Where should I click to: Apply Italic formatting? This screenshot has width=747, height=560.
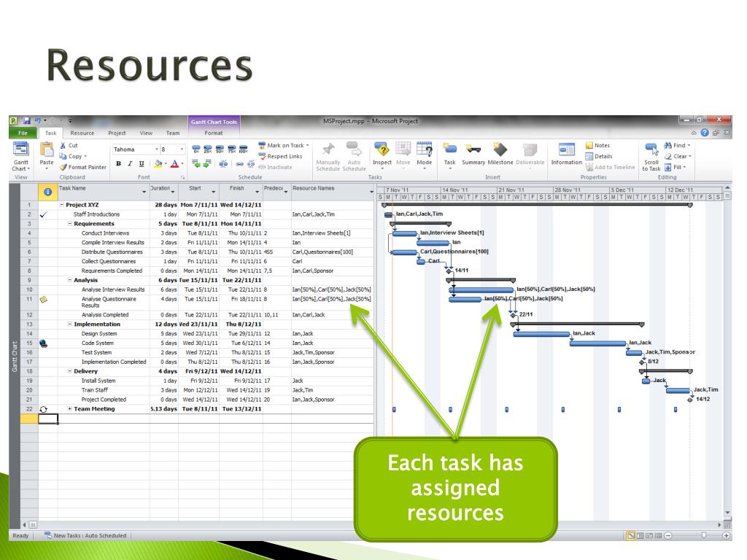click(x=130, y=164)
